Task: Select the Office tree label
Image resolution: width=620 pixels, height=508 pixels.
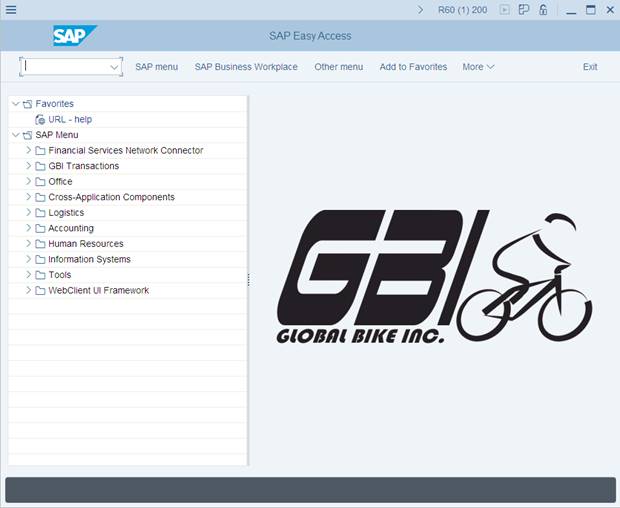Action: pos(60,181)
